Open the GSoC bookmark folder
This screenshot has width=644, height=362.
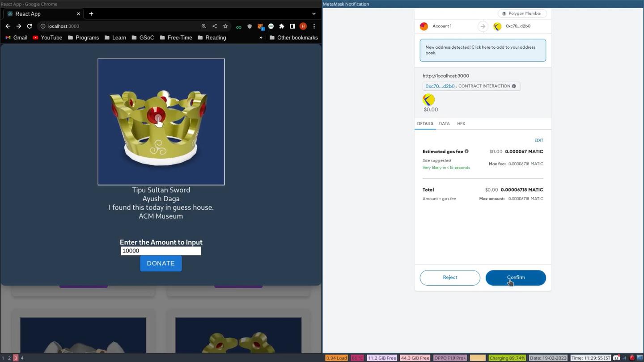click(143, 38)
